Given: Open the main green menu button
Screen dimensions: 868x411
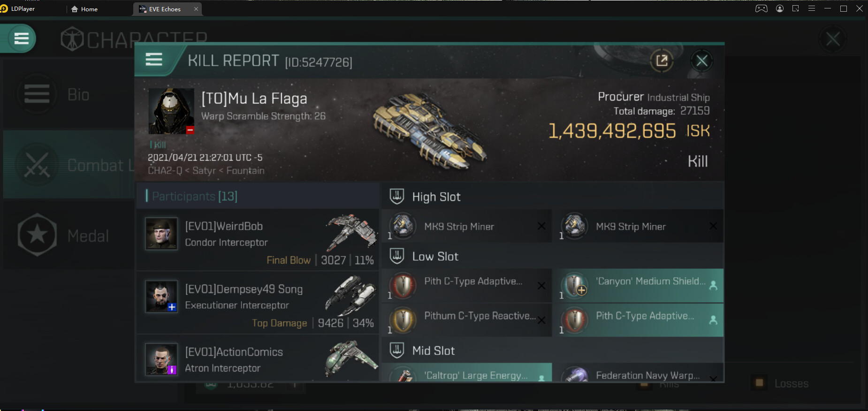Looking at the screenshot, I should 21,38.
